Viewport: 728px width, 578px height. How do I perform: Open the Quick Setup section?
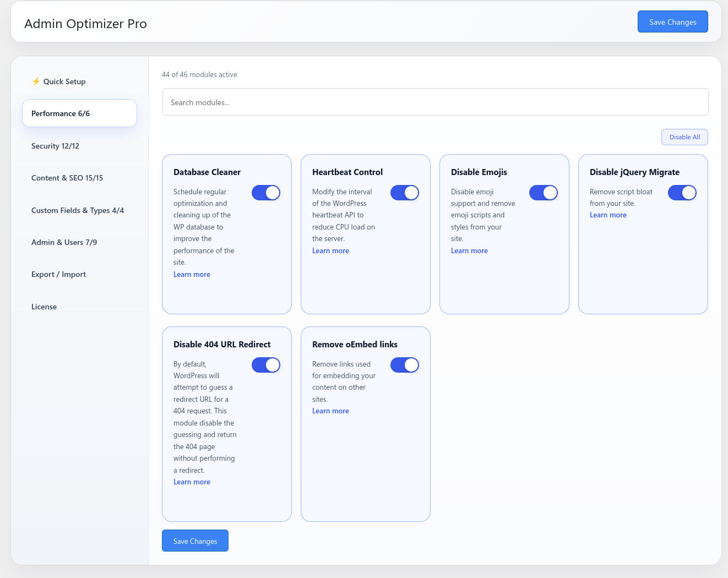pyautogui.click(x=79, y=81)
